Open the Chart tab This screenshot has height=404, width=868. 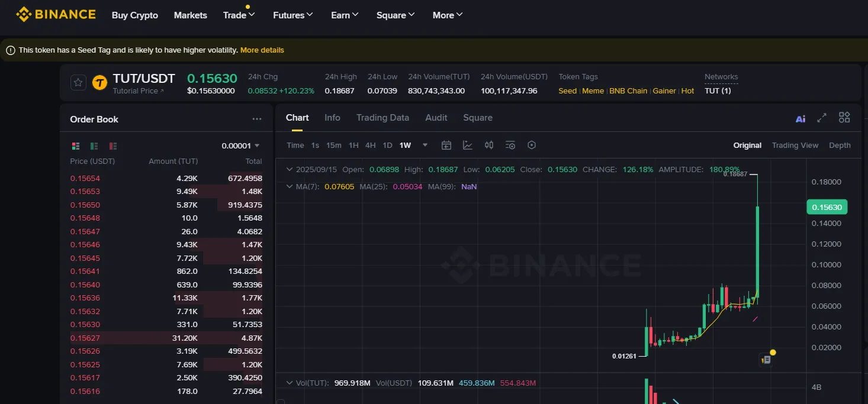pos(297,118)
